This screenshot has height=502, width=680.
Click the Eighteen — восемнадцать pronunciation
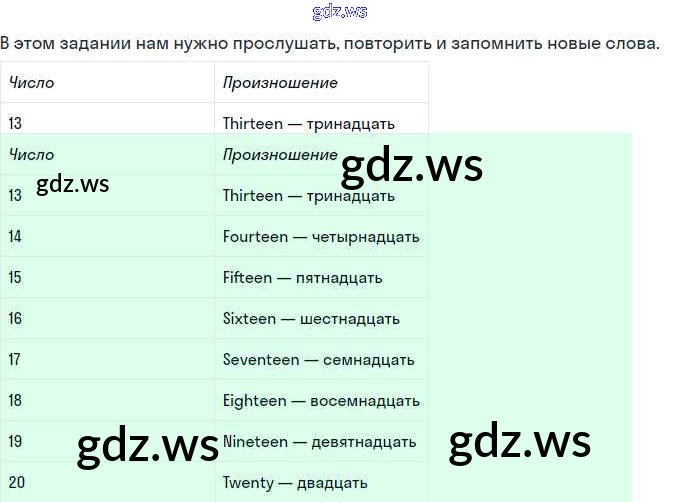pos(321,401)
